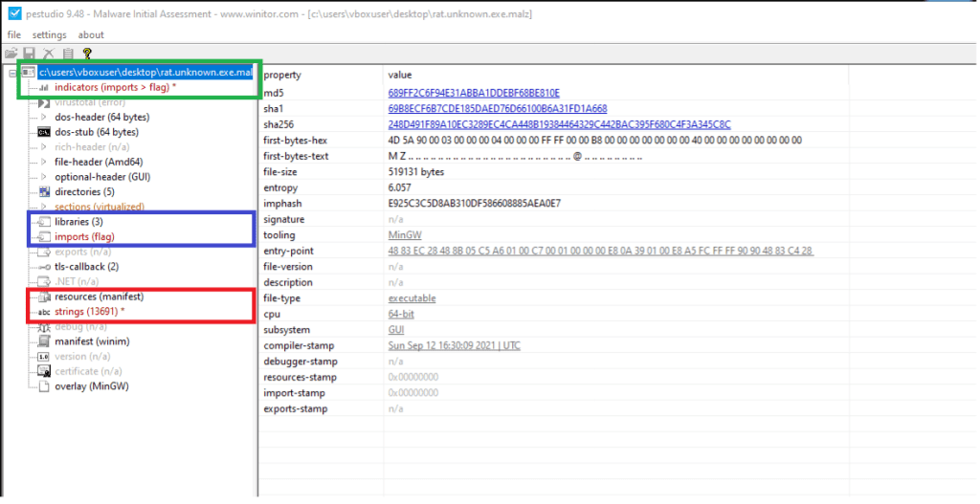The image size is (980, 504).
Task: Expand the dos-header tree node
Action: pyautogui.click(x=43, y=117)
